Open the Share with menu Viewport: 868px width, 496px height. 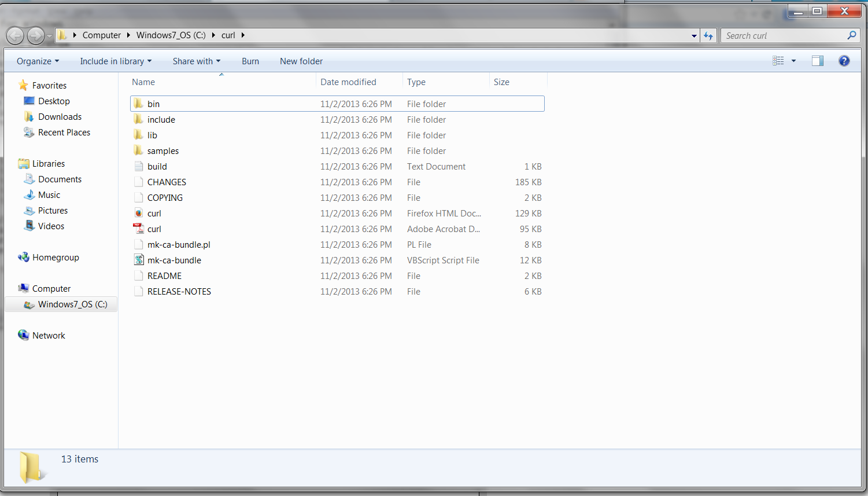[x=196, y=61]
